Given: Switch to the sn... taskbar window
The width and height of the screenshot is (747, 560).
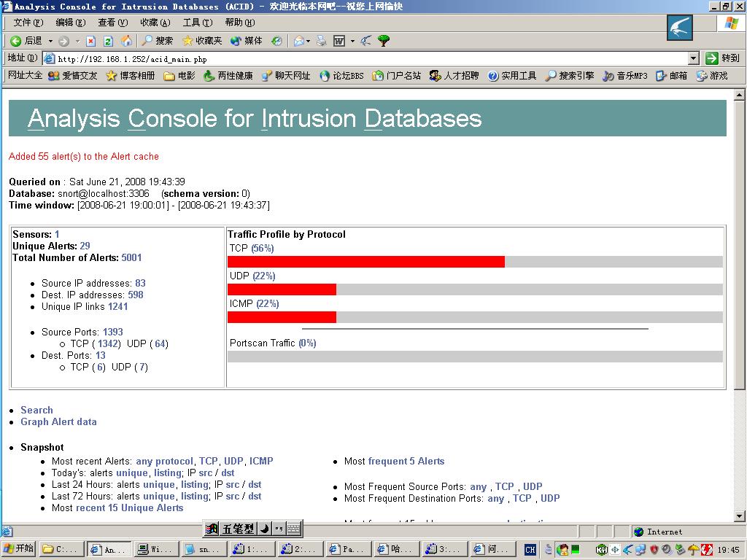Looking at the screenshot, I should coord(203,549).
